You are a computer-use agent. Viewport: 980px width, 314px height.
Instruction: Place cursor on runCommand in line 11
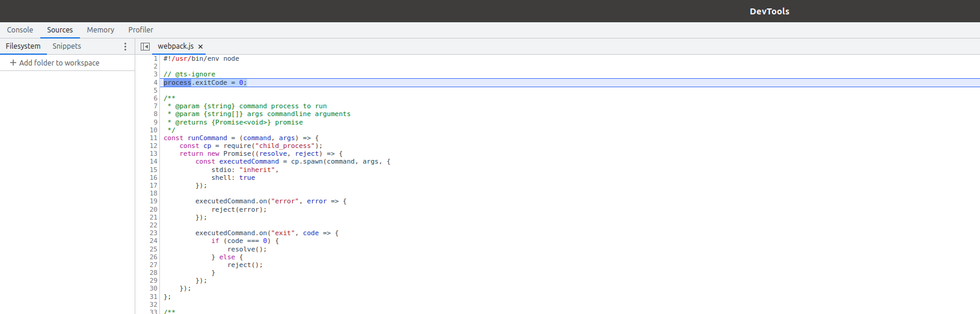(x=207, y=138)
